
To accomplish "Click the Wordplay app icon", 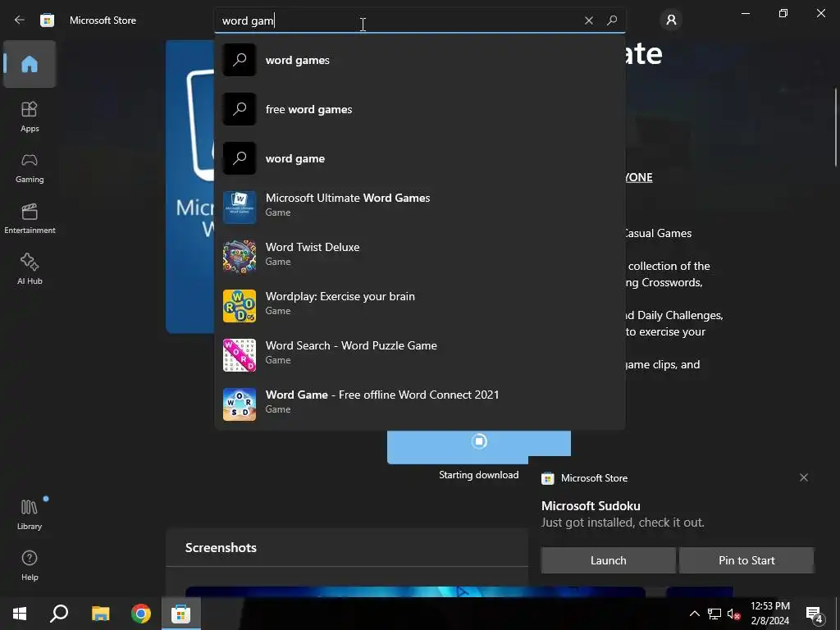I will [x=240, y=306].
